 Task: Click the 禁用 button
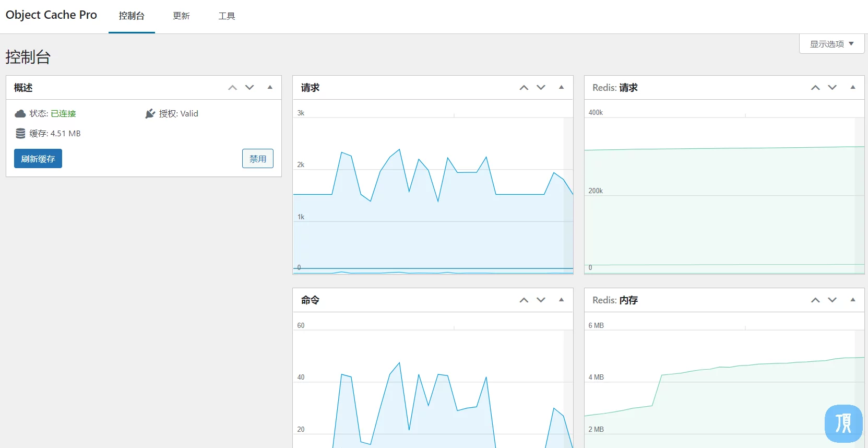(x=258, y=159)
